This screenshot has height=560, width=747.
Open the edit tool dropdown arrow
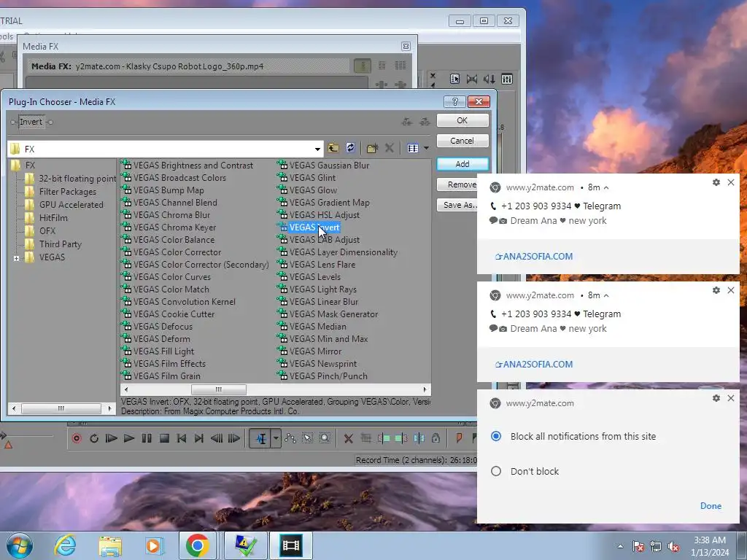(275, 438)
